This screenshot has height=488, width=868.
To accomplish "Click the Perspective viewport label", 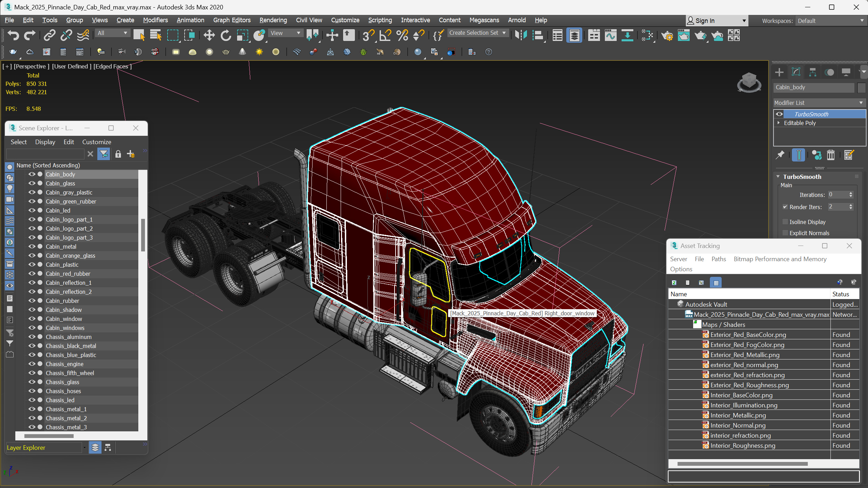I will pos(31,66).
